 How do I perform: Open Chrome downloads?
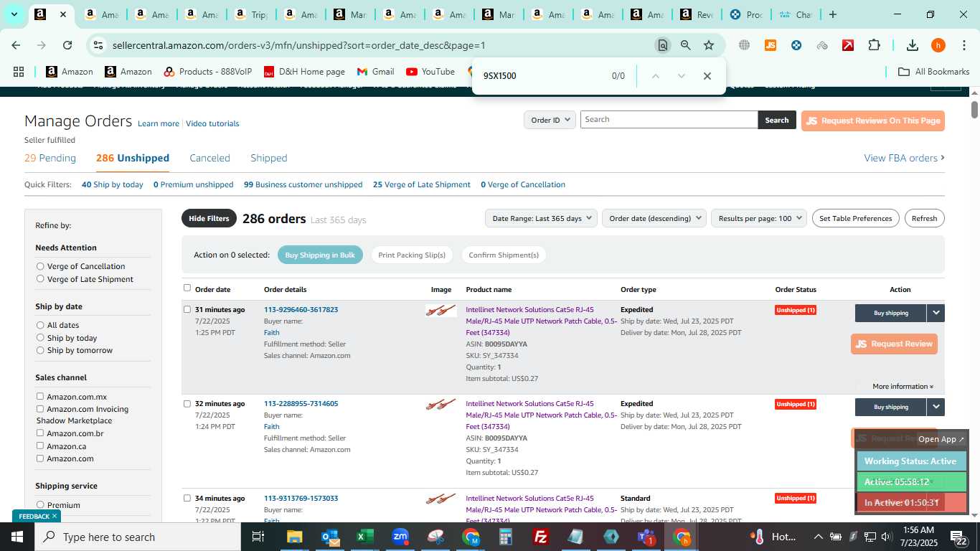(913, 45)
